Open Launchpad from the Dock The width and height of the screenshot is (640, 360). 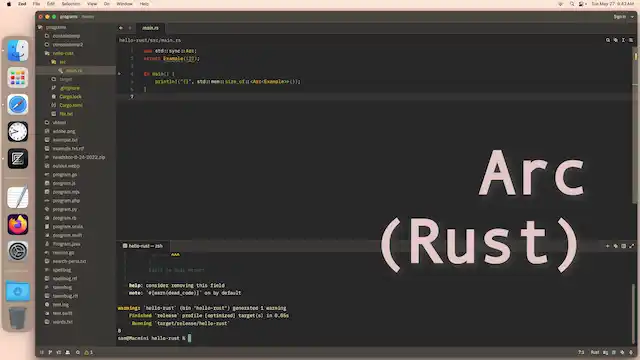point(18,78)
